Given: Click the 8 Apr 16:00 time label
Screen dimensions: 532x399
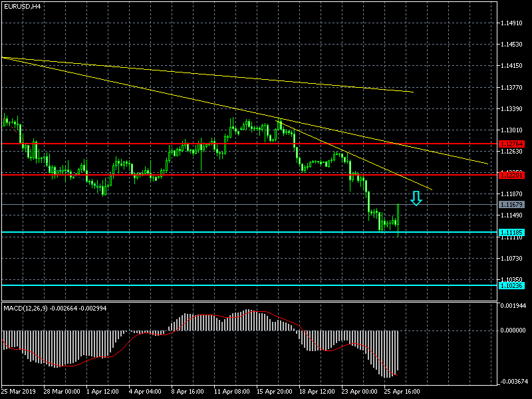Looking at the screenshot, I should (188, 391).
